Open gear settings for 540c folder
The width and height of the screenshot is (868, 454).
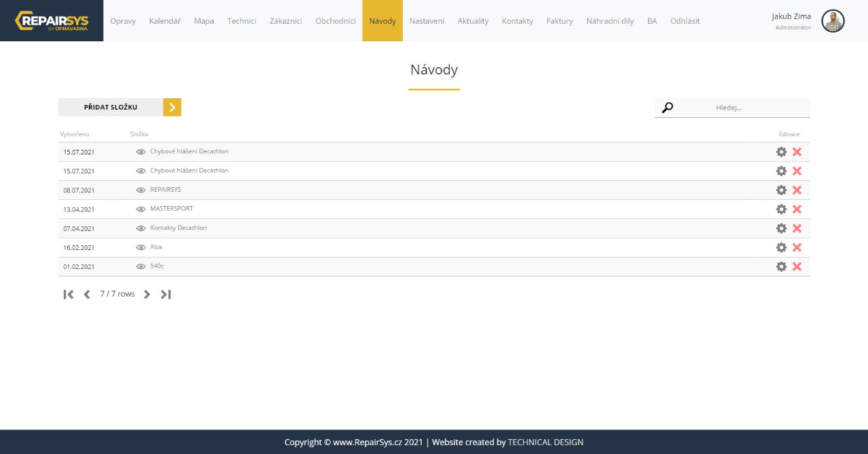click(781, 266)
